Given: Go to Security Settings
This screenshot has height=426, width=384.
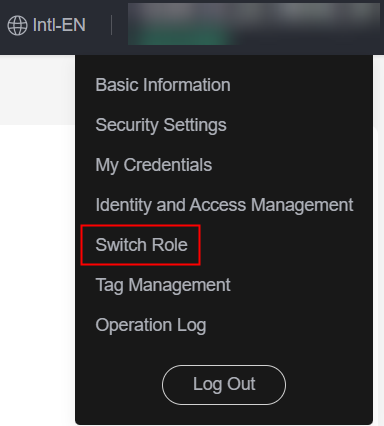Looking at the screenshot, I should (x=161, y=125).
